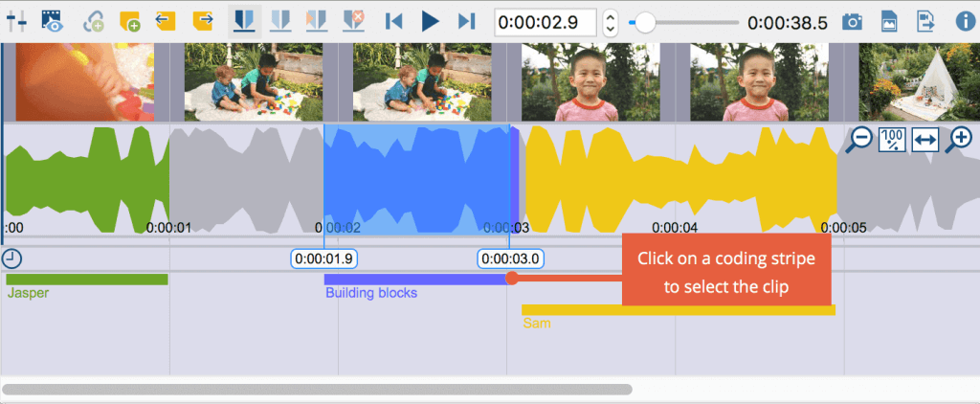This screenshot has height=404, width=980.
Task: Click the total duration 0:00:38.5
Action: 788,24
